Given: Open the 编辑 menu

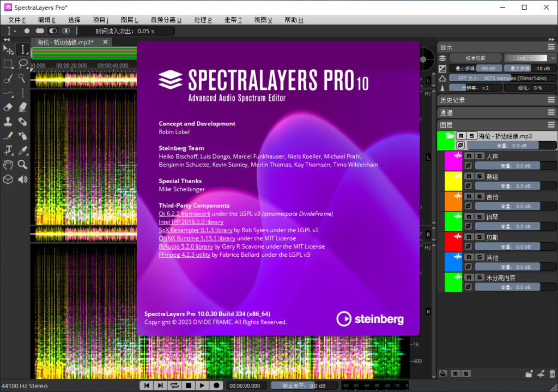Looking at the screenshot, I should [x=47, y=20].
